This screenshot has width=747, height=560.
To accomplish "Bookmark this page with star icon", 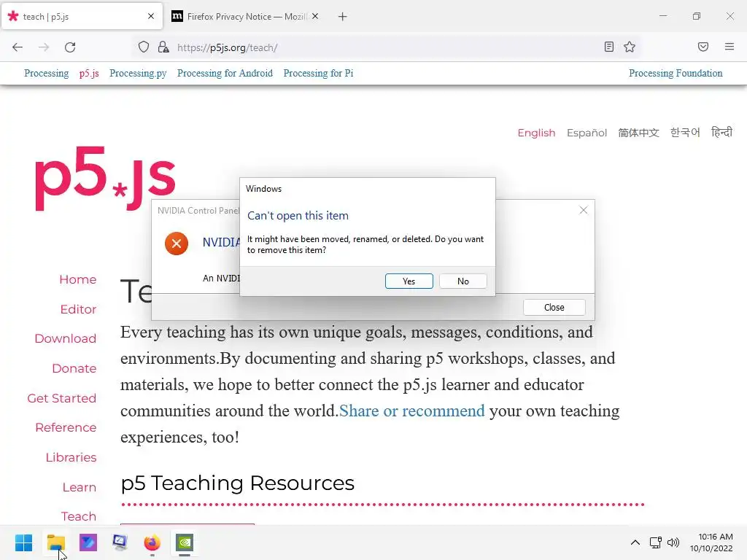I will coord(630,47).
